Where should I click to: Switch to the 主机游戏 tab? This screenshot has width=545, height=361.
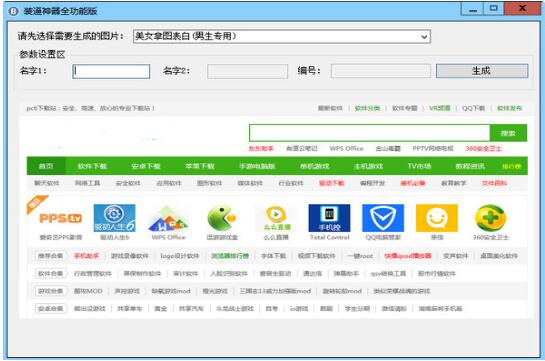click(x=368, y=166)
